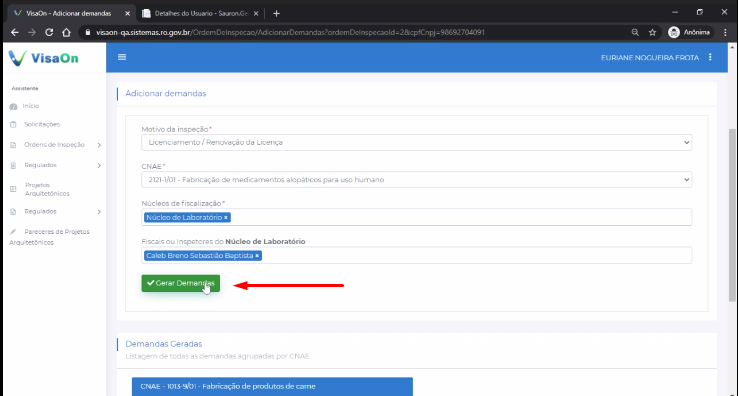Viewport: 738px width, 396px height.
Task: Open the Motivo da inspeção dropdown
Action: pyautogui.click(x=417, y=142)
